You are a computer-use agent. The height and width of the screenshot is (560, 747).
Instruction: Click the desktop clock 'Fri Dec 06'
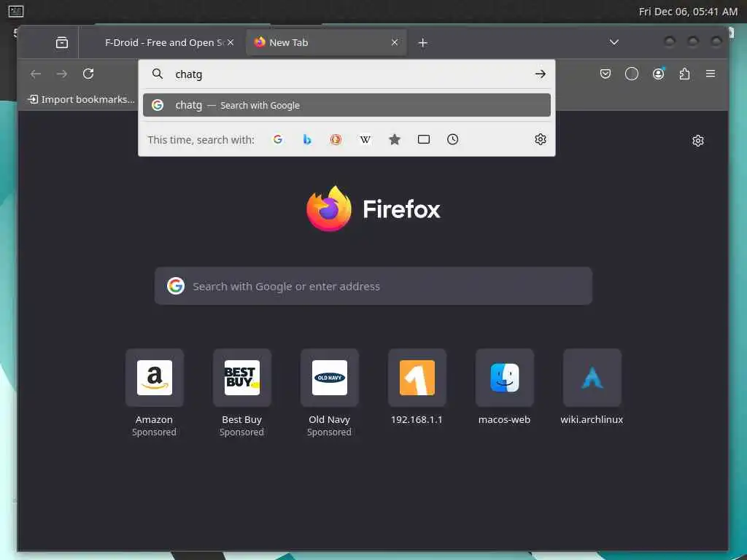(688, 12)
